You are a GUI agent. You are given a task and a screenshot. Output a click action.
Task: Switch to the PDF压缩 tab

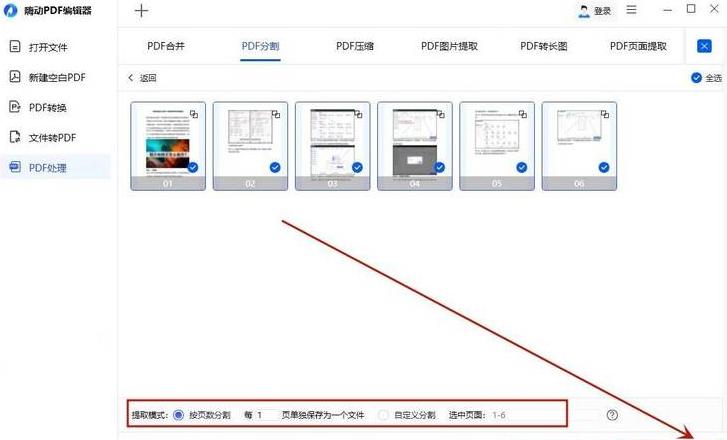coord(355,46)
